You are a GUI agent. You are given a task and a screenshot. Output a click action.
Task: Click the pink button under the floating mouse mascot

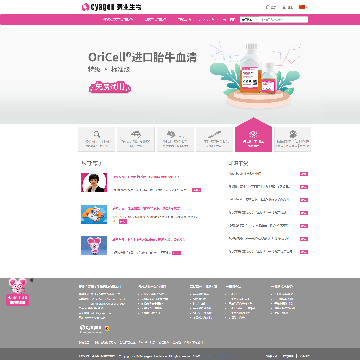(x=18, y=300)
